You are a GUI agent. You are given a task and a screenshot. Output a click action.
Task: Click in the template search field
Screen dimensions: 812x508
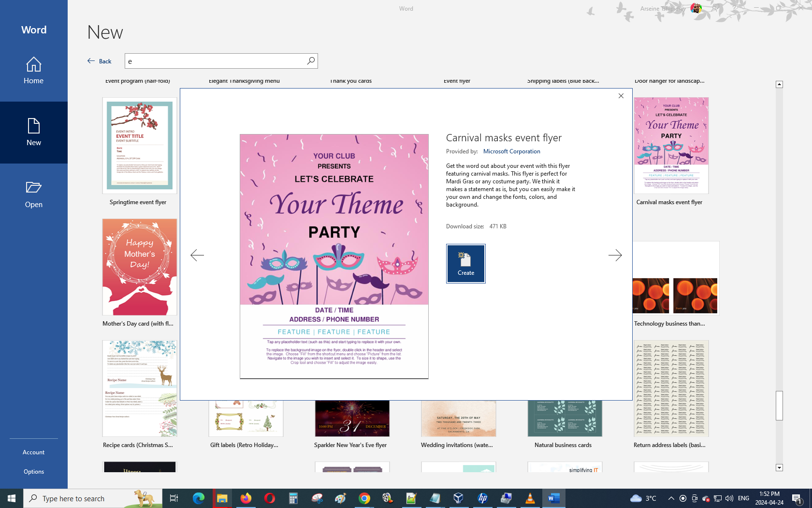point(215,61)
